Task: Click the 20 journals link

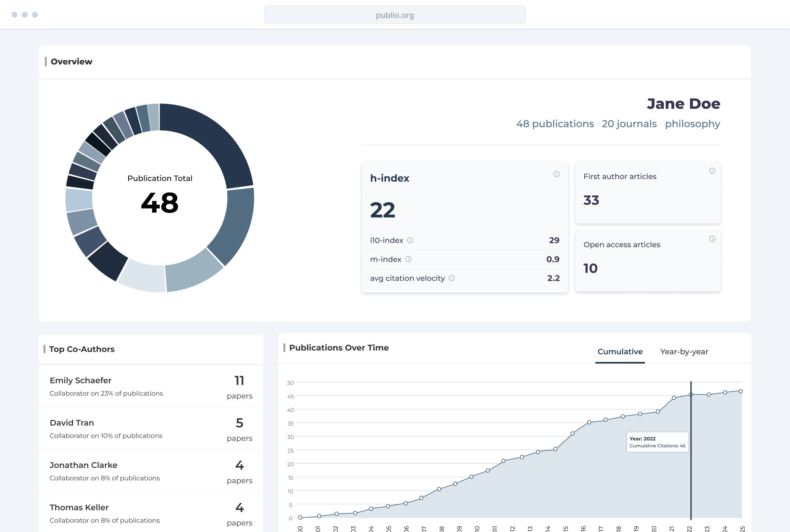Action: (629, 124)
